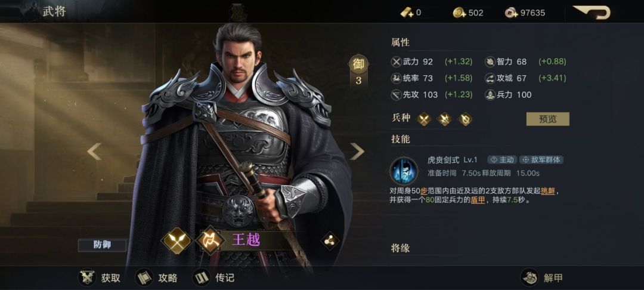Click the 御 3 cost badge
The height and width of the screenshot is (290, 644).
[358, 70]
